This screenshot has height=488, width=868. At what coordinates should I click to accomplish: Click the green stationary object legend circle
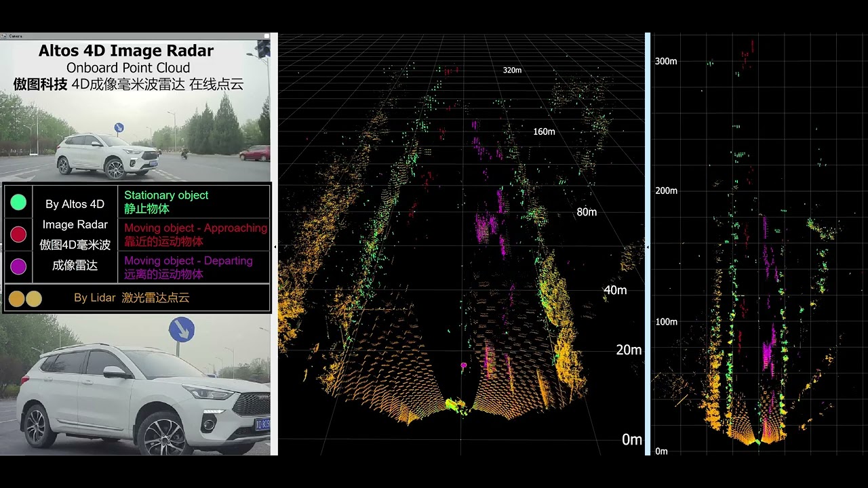coord(18,202)
